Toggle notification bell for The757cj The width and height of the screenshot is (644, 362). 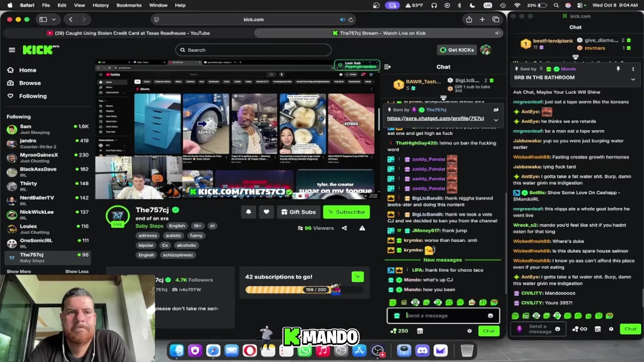tap(249, 212)
